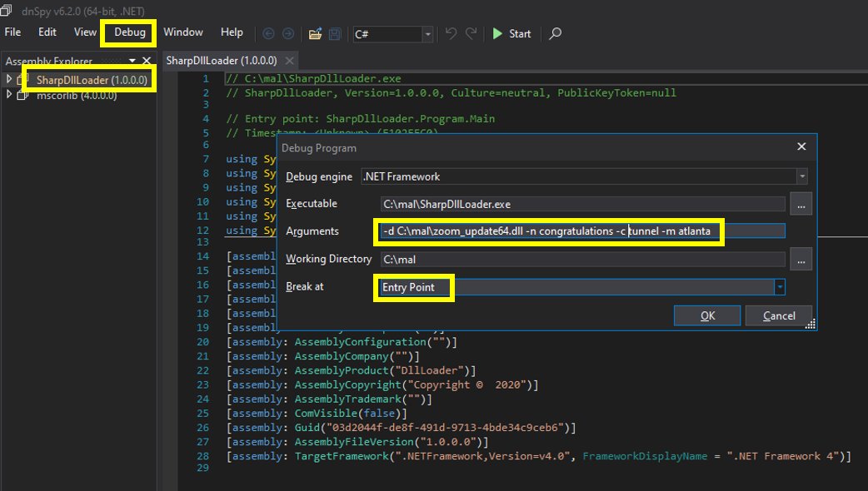Click the Working Directory field

click(582, 260)
